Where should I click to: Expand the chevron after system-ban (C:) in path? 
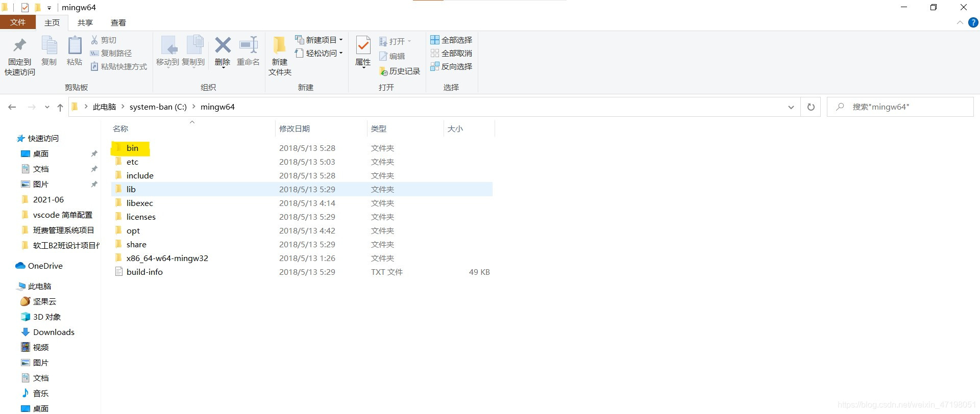(194, 107)
